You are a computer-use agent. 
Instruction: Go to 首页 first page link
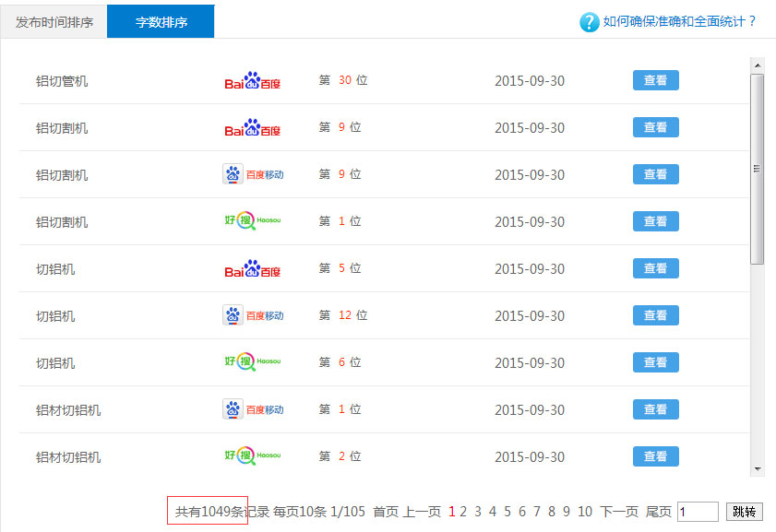point(386,512)
